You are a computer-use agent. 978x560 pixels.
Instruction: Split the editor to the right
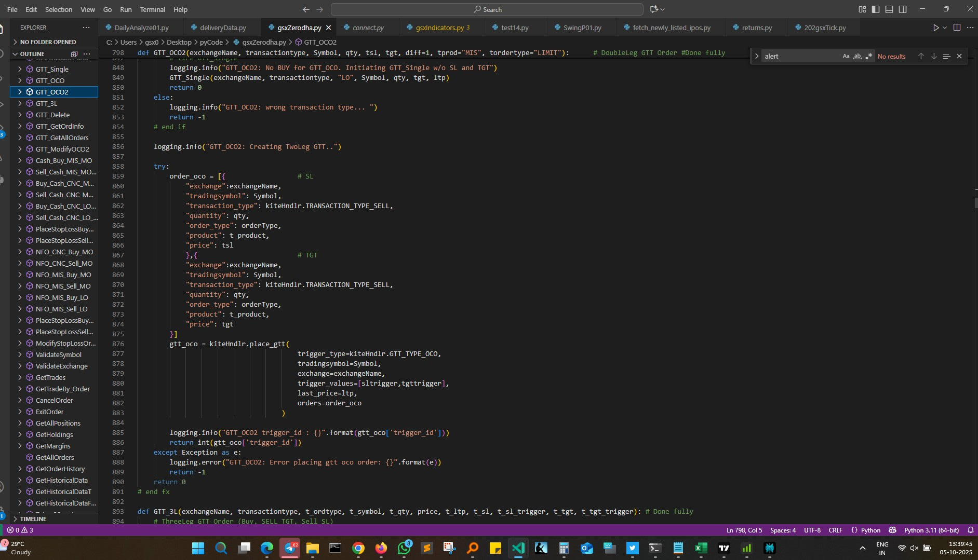click(x=957, y=28)
